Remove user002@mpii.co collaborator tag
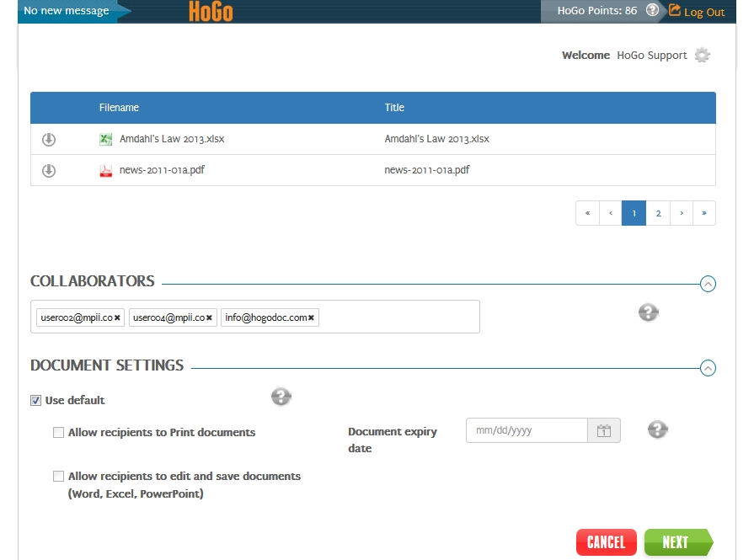 click(x=117, y=317)
